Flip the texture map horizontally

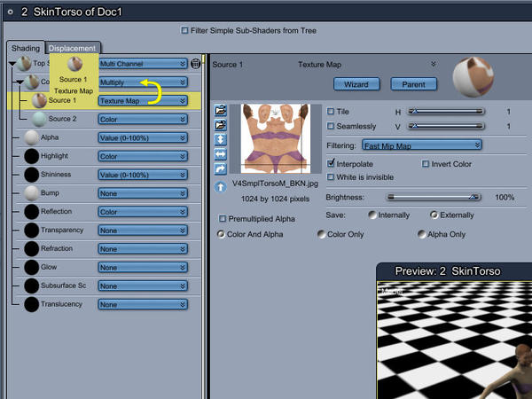(220, 154)
